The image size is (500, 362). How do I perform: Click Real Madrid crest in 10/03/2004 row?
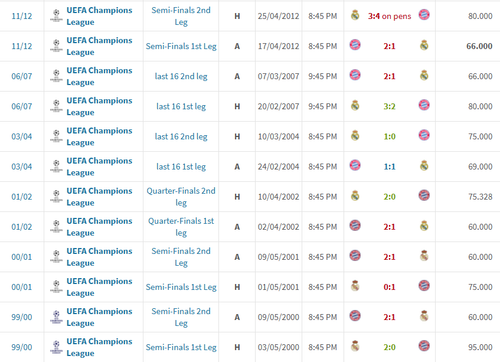(x=355, y=136)
